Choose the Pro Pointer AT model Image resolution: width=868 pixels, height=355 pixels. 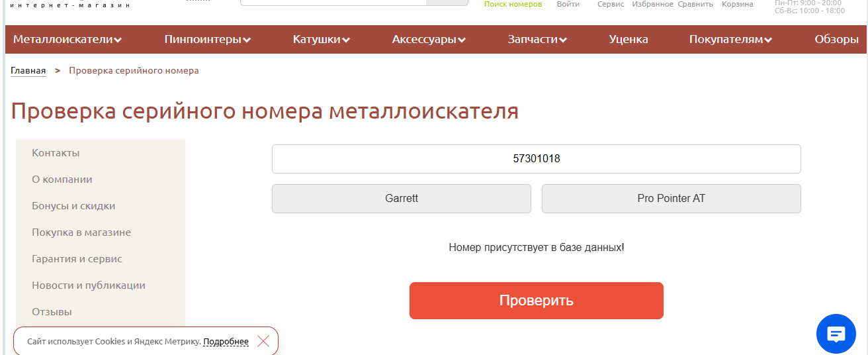tap(672, 199)
